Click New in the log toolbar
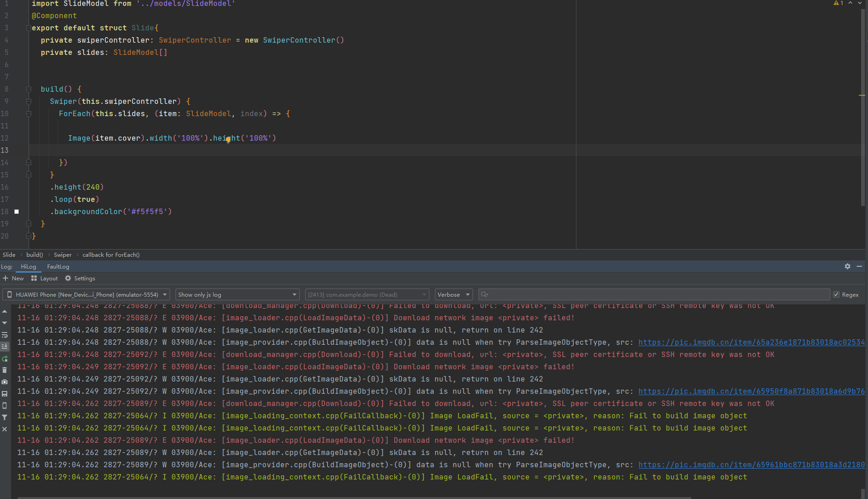Viewport: 868px width, 499px height. point(14,278)
